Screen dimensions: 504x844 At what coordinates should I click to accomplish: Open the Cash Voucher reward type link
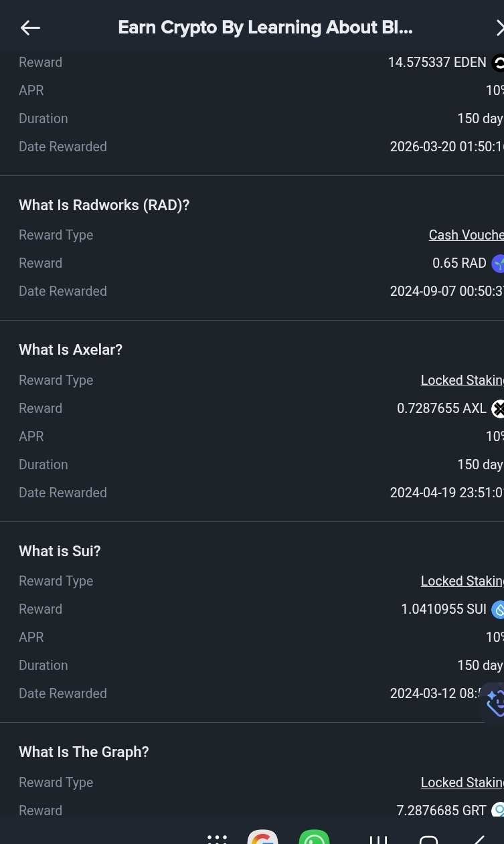pos(465,235)
